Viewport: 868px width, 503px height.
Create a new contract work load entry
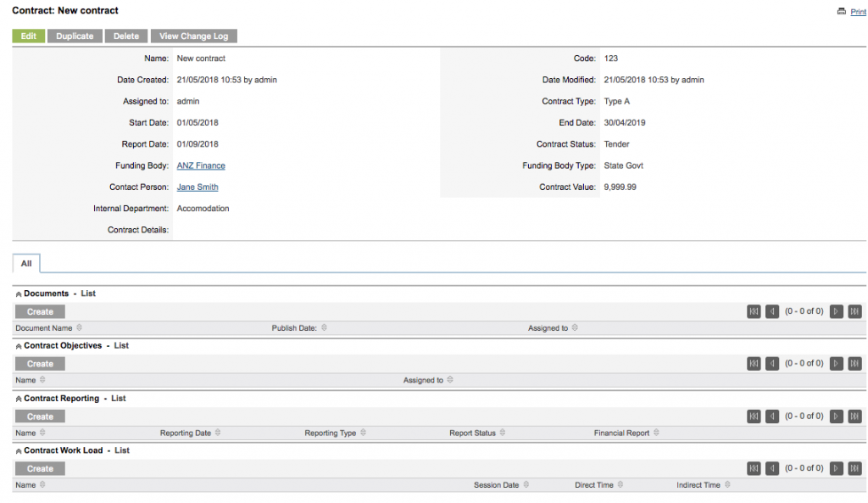click(x=40, y=469)
